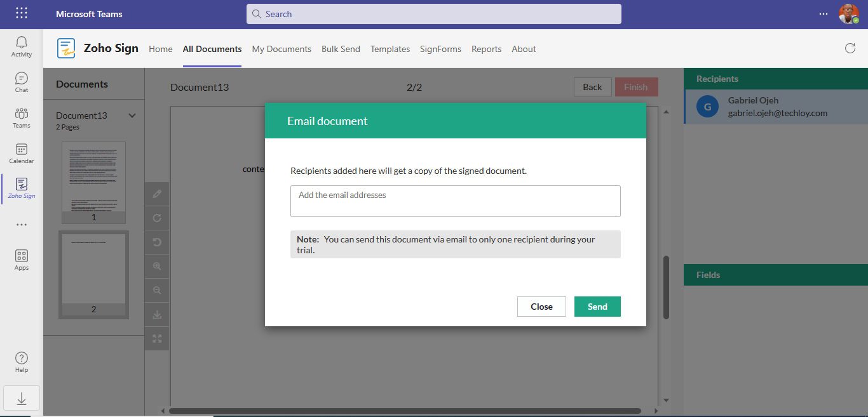
Task: Rotate page counterclockwise in viewer toolbar
Action: (157, 242)
